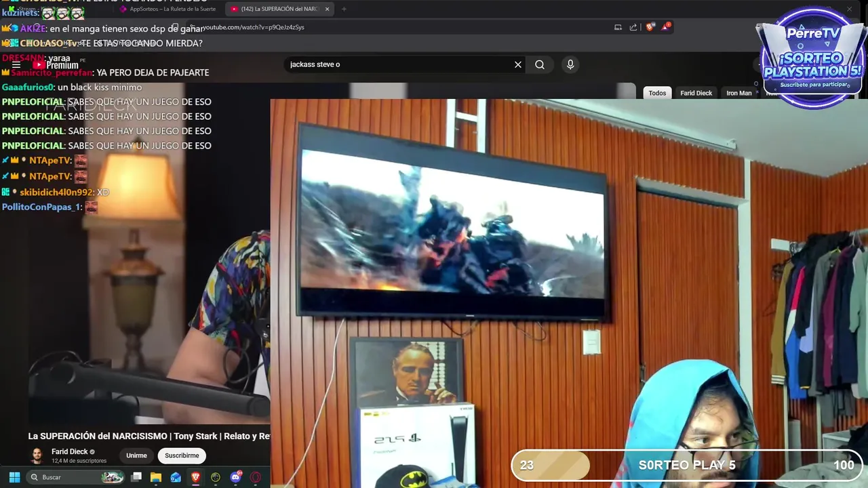This screenshot has width=868, height=488.
Task: Click chat username Gaaafurios0
Action: [28, 87]
